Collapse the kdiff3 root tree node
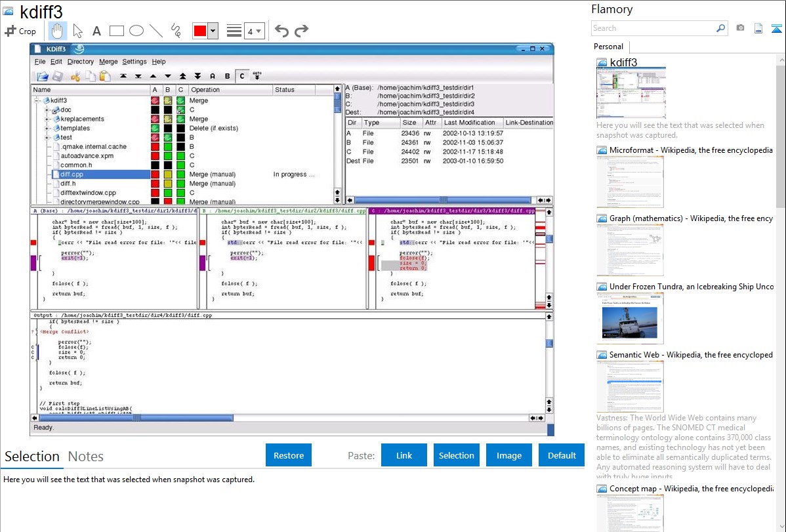The image size is (786, 532). coord(37,100)
